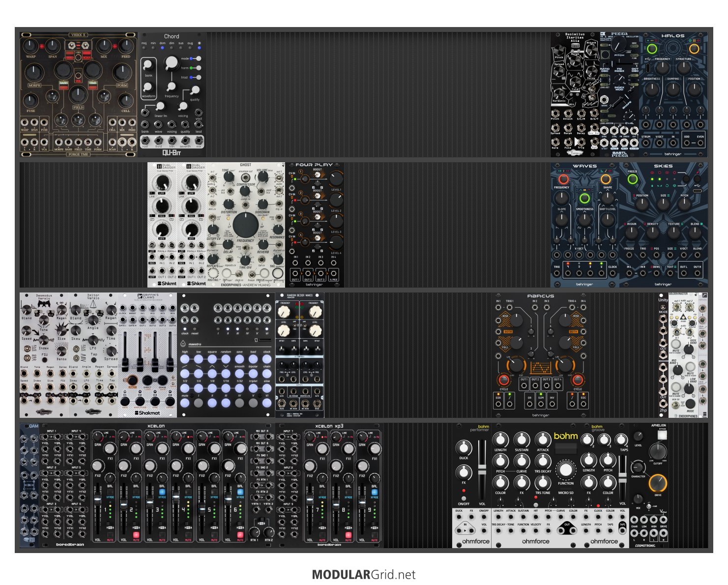Click the FEED knob on Vhikk X
The height and width of the screenshot is (585, 728).
[126, 47]
